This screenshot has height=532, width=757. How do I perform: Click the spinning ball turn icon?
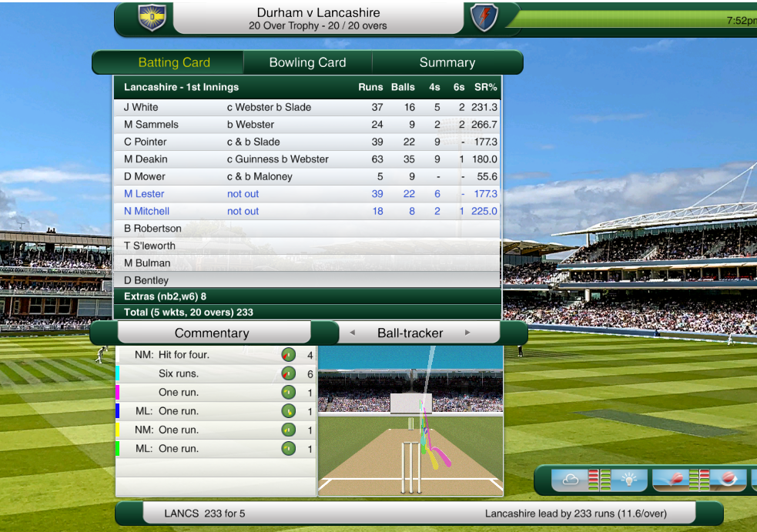click(x=728, y=479)
